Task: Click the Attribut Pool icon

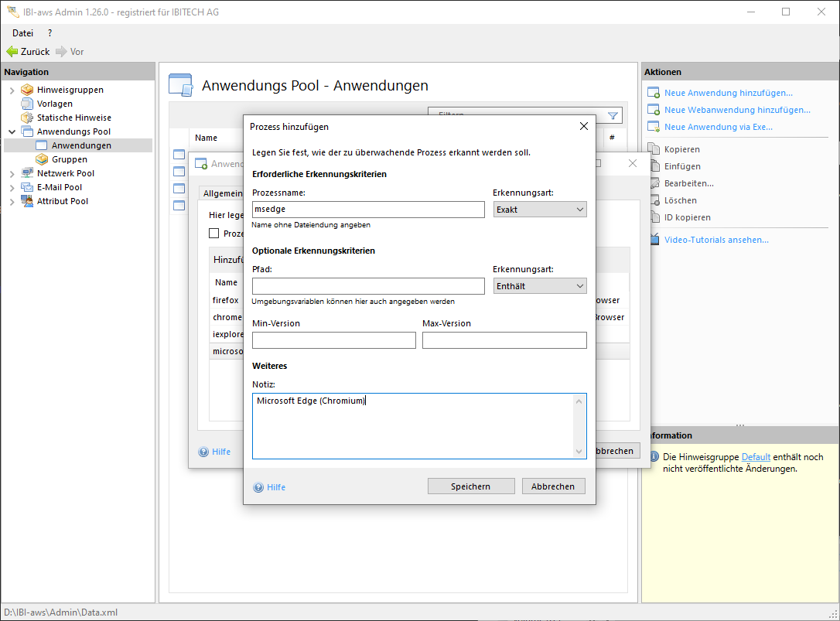Action: (27, 201)
